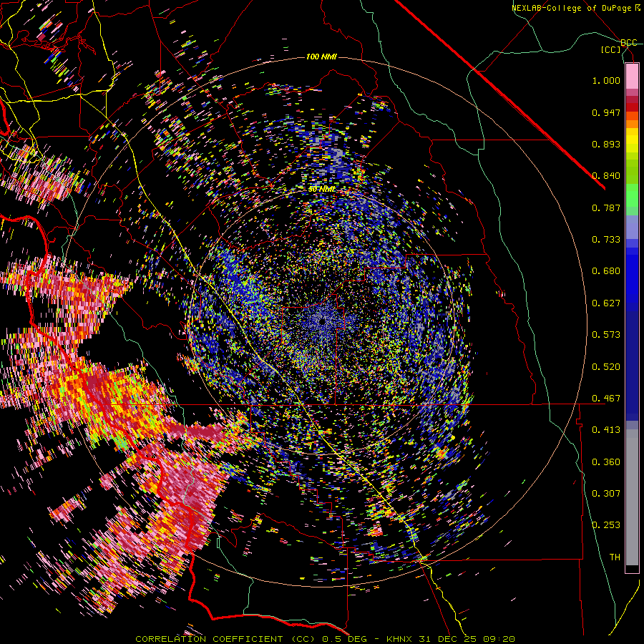This screenshot has height=644, width=644.
Task: Click the 0.680 color scale value
Action: click(x=606, y=271)
